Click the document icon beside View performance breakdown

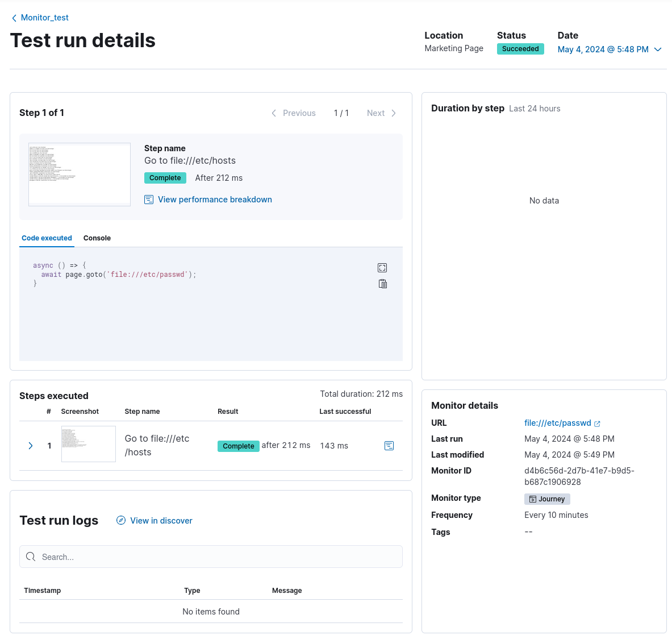pyautogui.click(x=149, y=200)
